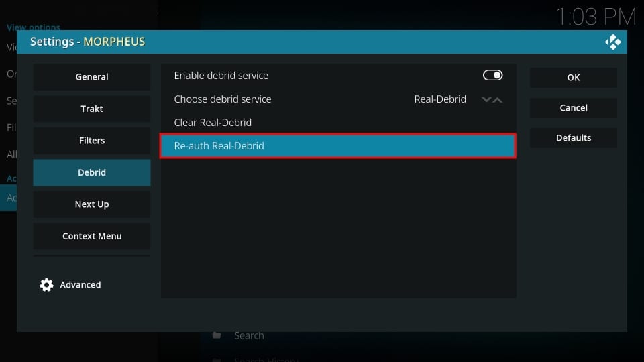Image resolution: width=644 pixels, height=362 pixels.
Task: Click the Cancel button
Action: point(574,107)
